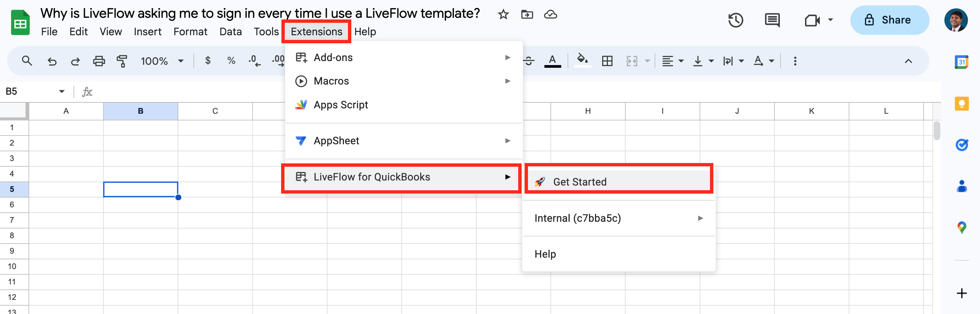This screenshot has height=314, width=980.
Task: Open Google Keep side panel
Action: pyautogui.click(x=961, y=103)
